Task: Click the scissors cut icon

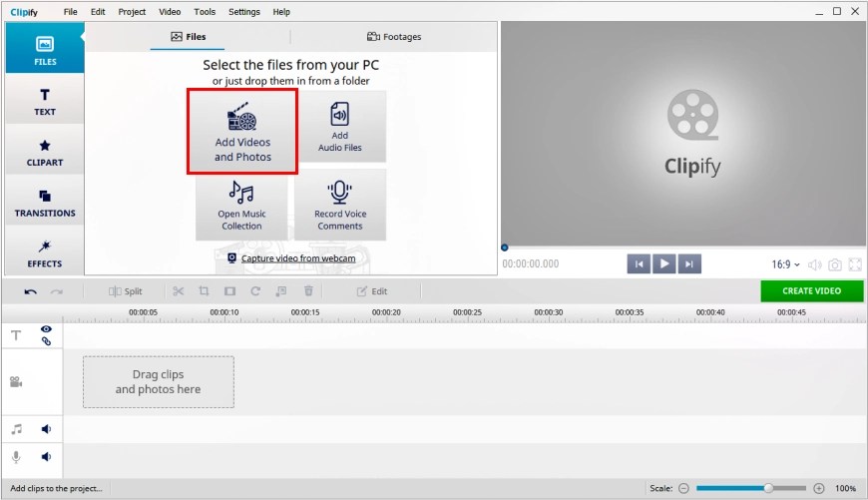Action: coord(179,291)
